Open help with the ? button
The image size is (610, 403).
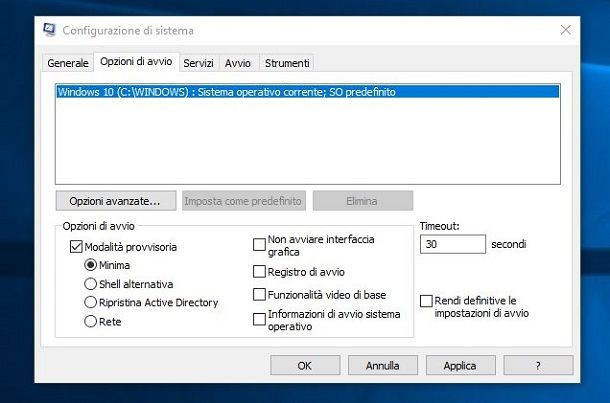pos(538,365)
